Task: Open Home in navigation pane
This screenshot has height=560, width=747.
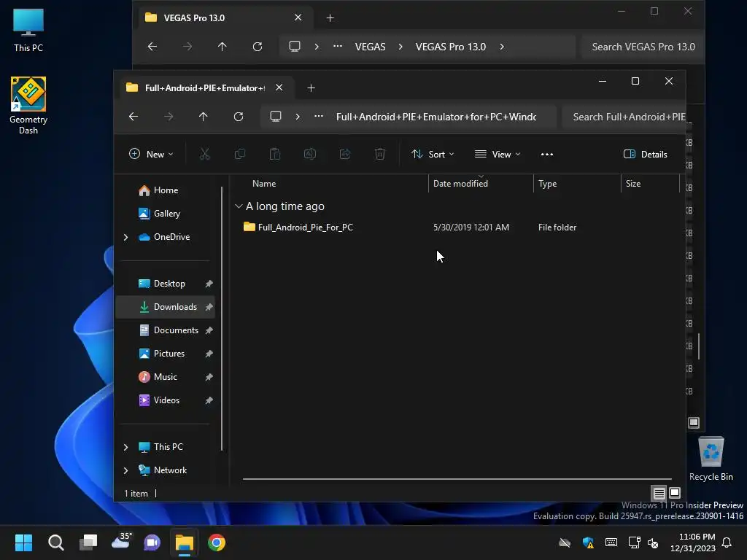Action: (166, 190)
